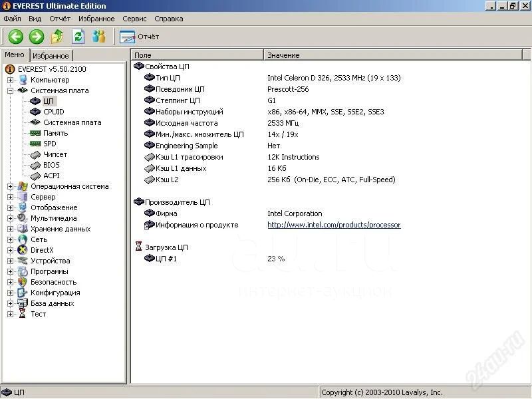Refresh the page with the refresh icon
Image resolution: width=532 pixels, height=399 pixels.
point(78,37)
